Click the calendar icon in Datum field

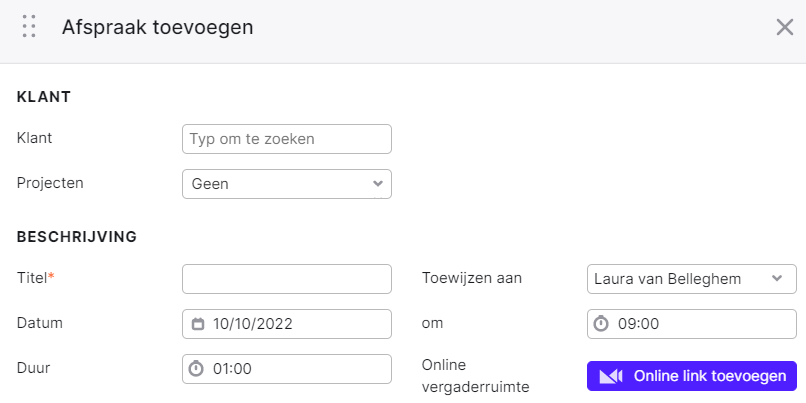[197, 324]
